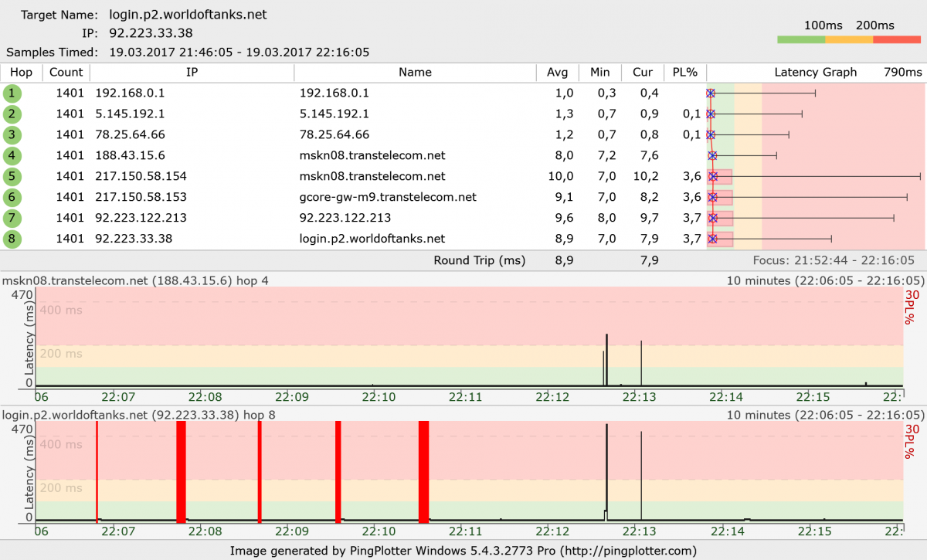Select the hop 2 green circle icon
The image size is (927, 560).
click(x=12, y=114)
